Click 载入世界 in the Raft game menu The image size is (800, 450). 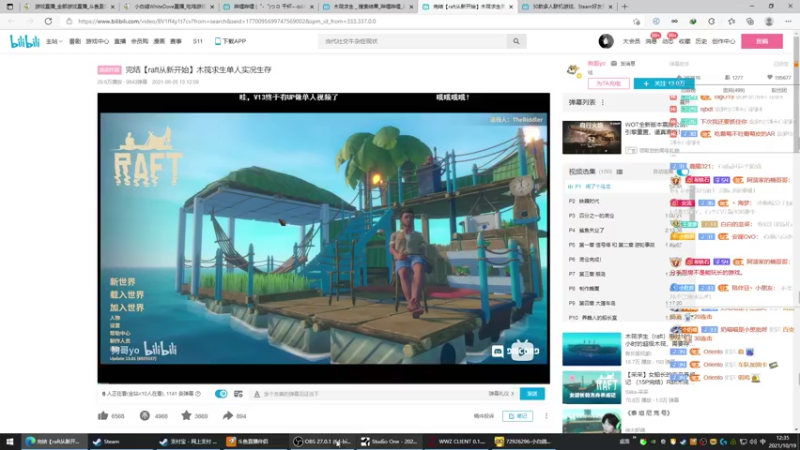[127, 295]
